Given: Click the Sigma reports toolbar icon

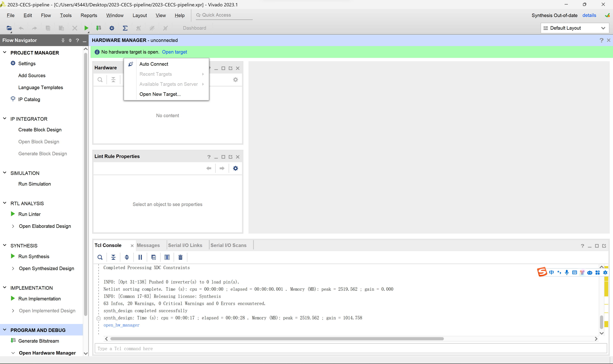Looking at the screenshot, I should (125, 28).
